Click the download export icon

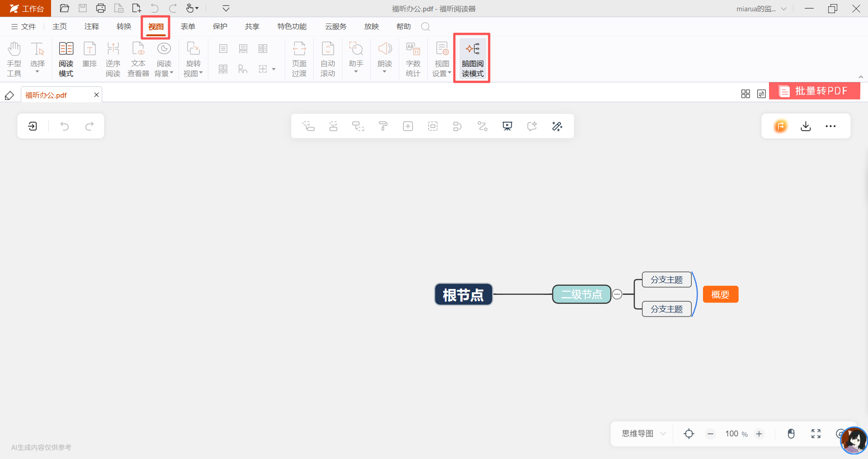tap(806, 126)
